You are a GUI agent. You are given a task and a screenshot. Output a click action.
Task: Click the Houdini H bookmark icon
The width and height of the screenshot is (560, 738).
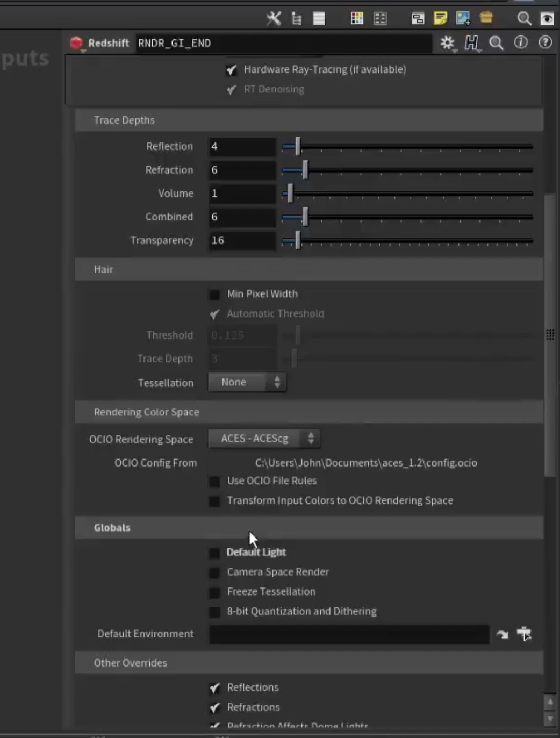472,43
